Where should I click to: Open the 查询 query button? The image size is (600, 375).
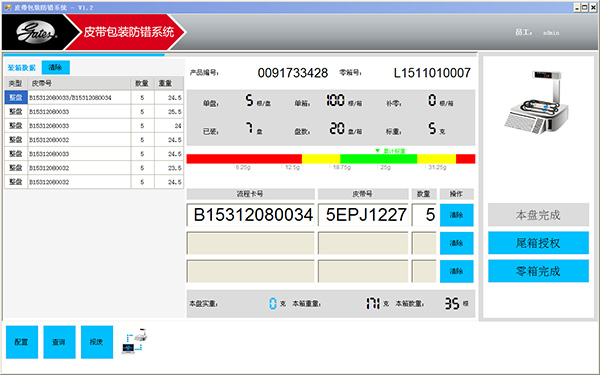[59, 342]
